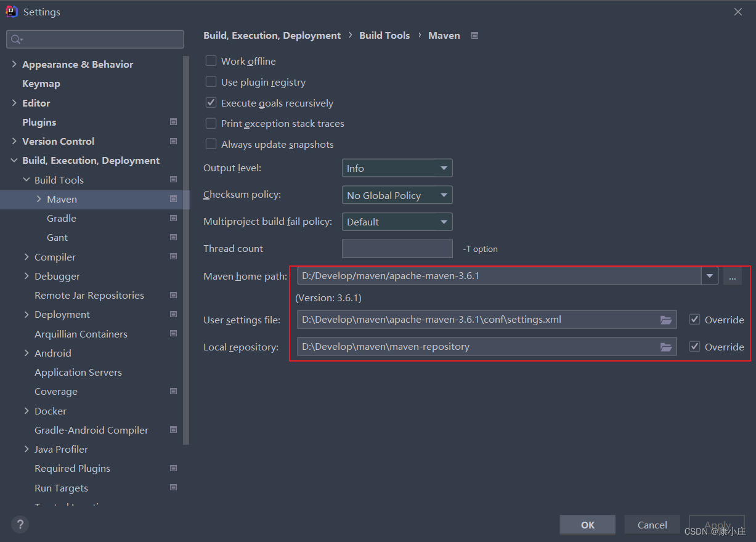
Task: Expand Version Control section
Action: 14,141
